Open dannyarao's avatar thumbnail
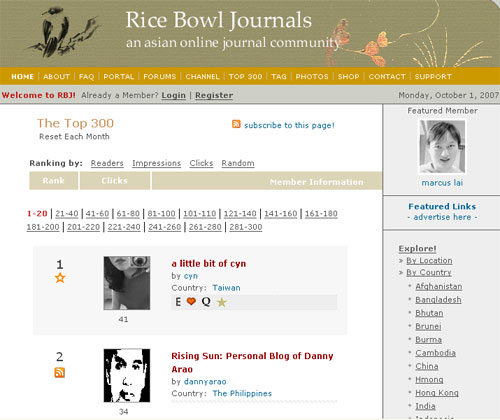This screenshot has height=420, width=500. coord(127,375)
